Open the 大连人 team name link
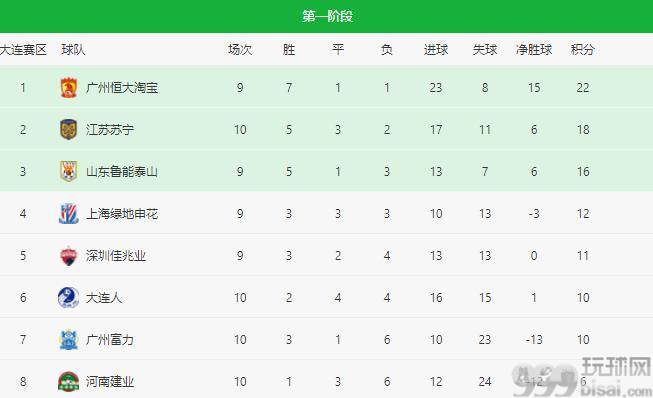Image resolution: width=653 pixels, height=398 pixels. 104,298
